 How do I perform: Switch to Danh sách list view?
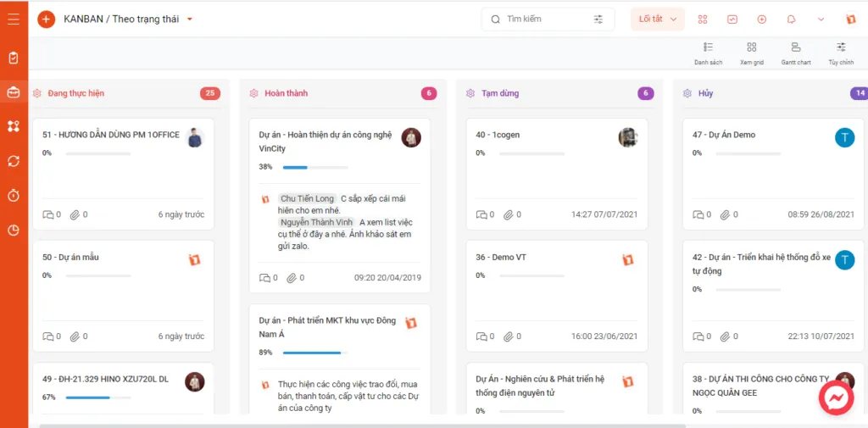[x=708, y=53]
